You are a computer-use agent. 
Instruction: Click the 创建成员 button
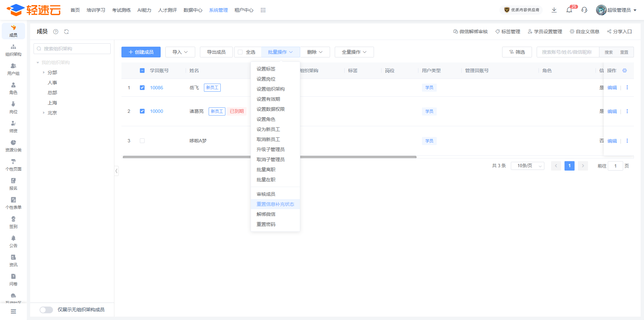pos(141,52)
